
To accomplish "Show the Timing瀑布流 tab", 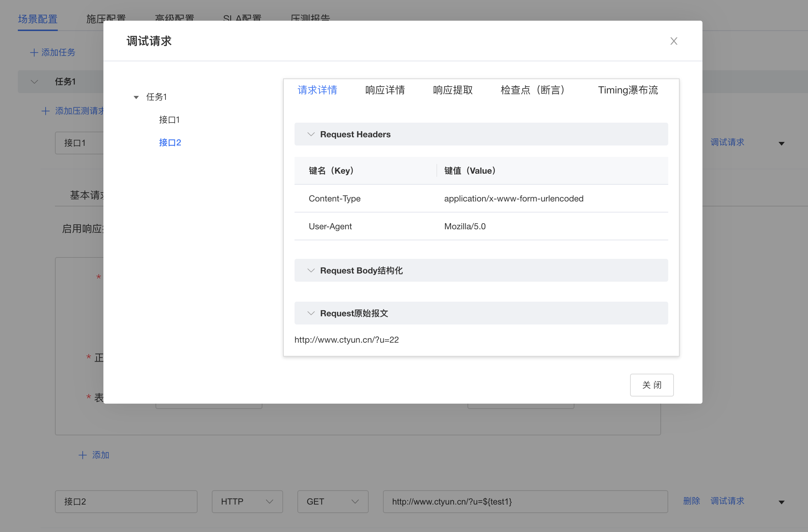I will coord(628,90).
